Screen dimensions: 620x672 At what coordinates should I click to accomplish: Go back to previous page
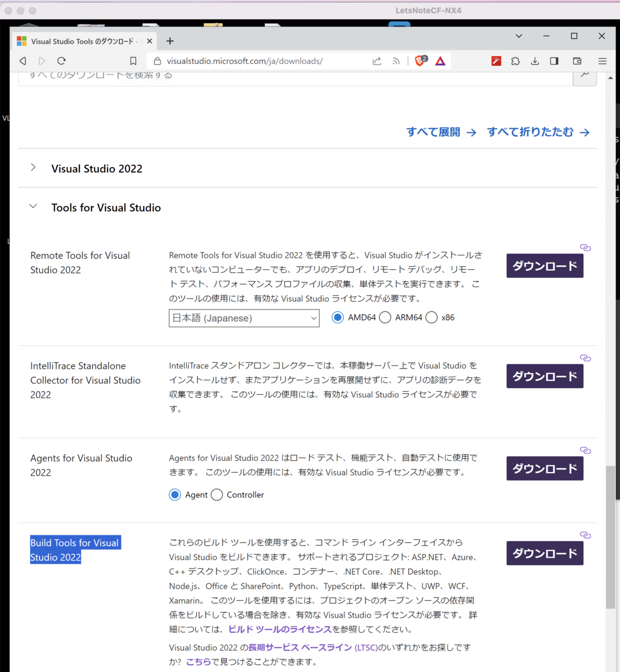click(23, 61)
